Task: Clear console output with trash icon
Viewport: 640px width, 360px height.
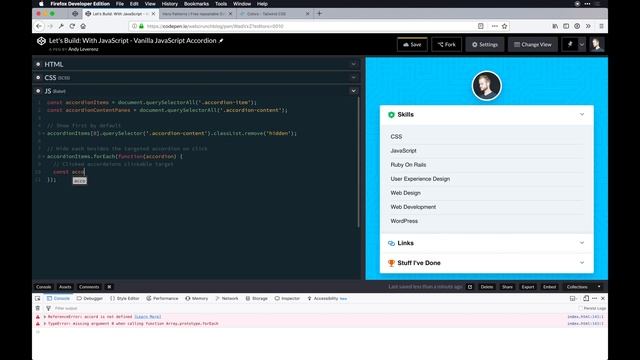Action: click(38, 308)
